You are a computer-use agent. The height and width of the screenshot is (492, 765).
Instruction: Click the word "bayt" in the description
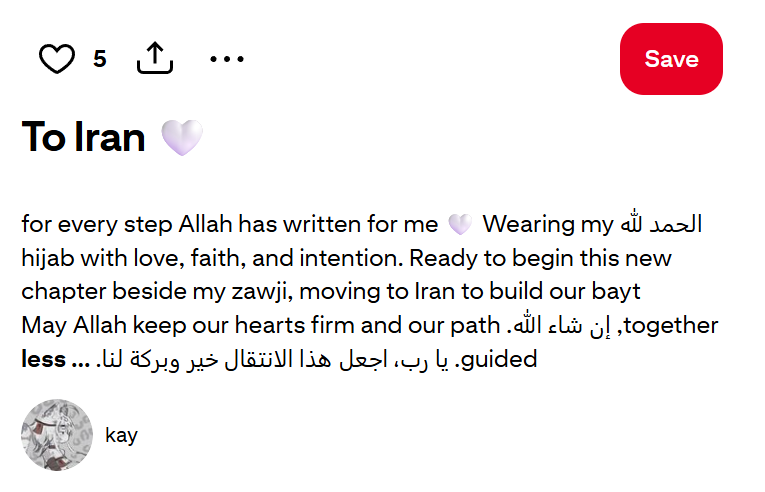click(x=613, y=292)
